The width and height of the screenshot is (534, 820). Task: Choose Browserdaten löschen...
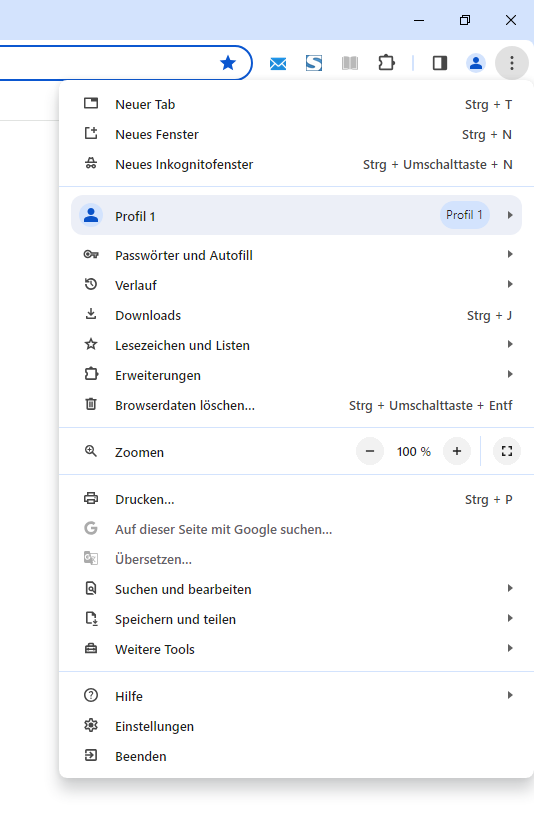(x=296, y=405)
